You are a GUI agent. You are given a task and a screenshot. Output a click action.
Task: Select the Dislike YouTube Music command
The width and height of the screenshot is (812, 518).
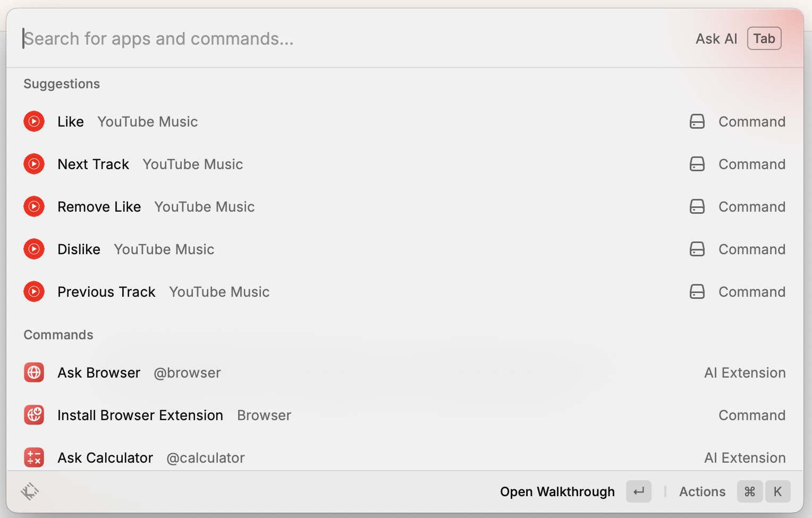click(79, 249)
